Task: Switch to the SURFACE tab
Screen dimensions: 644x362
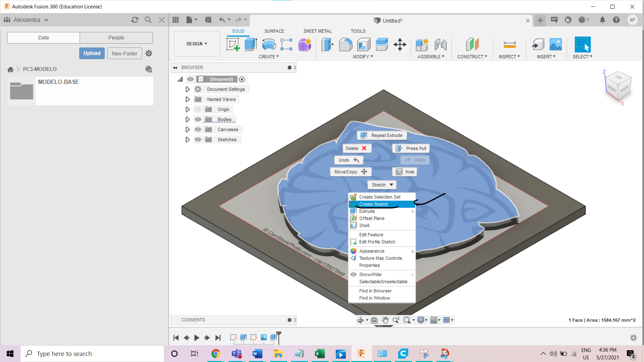Action: point(274,31)
